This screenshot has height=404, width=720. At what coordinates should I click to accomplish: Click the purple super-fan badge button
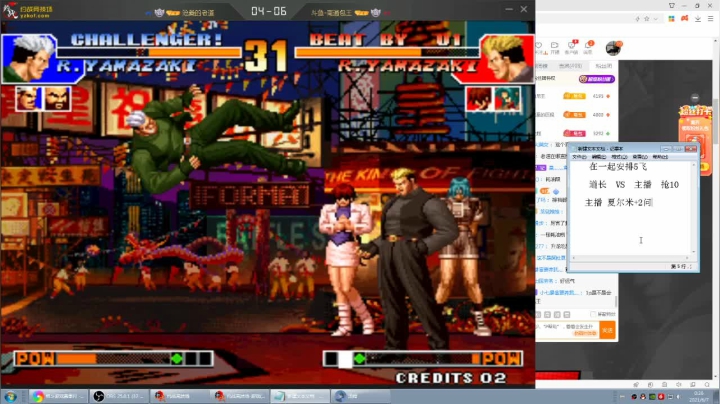tap(596, 79)
